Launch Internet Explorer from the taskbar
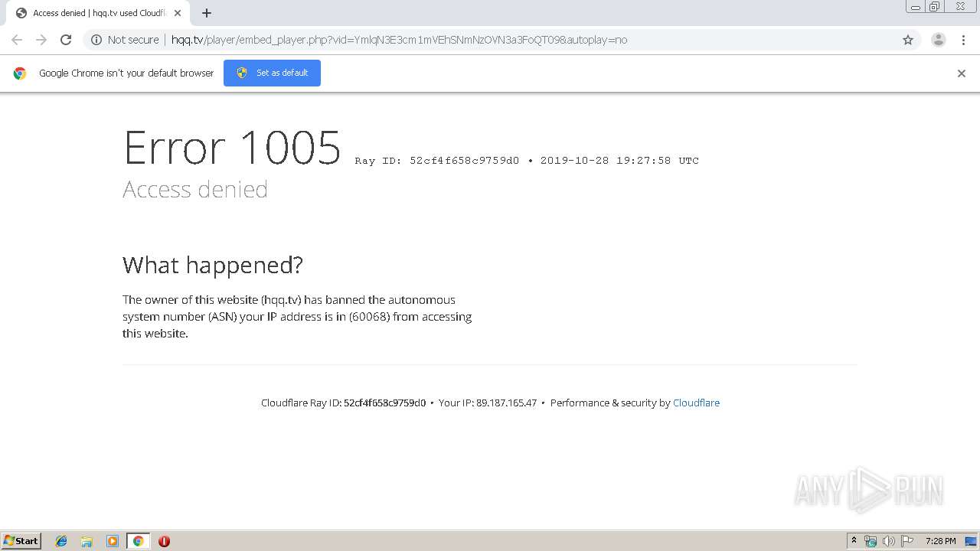Viewport: 980px width, 551px height. 62,541
